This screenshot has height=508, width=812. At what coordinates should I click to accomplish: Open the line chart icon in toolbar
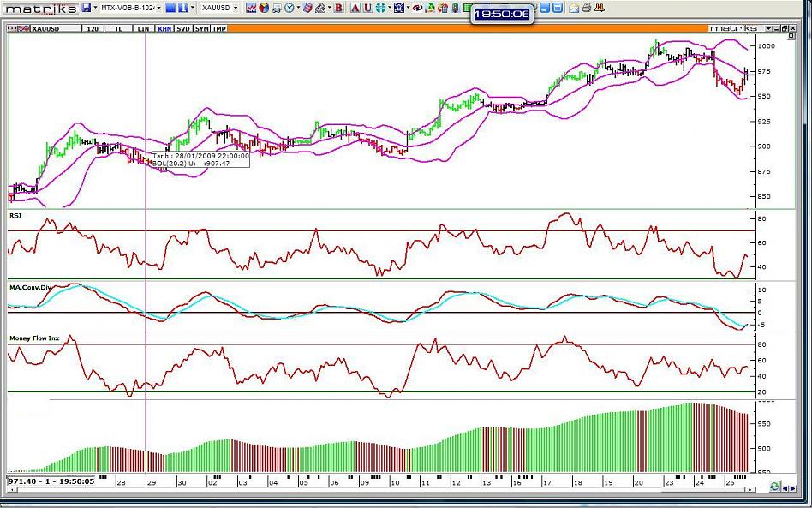point(250,8)
